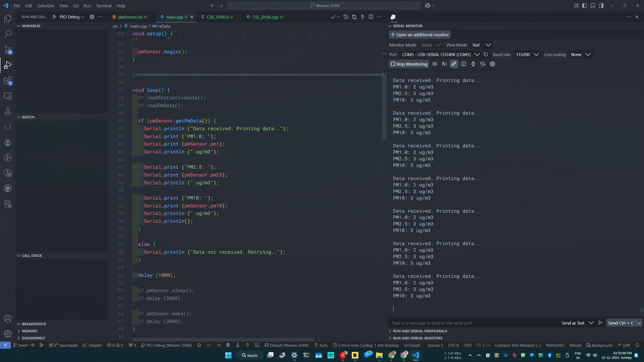Open Windows Start menu on taskbar
This screenshot has height=362, width=644.
coord(228,355)
